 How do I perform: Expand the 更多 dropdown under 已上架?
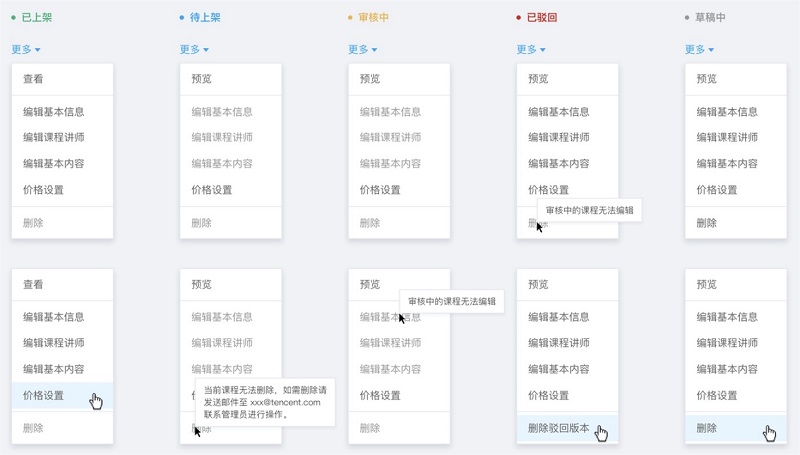26,49
